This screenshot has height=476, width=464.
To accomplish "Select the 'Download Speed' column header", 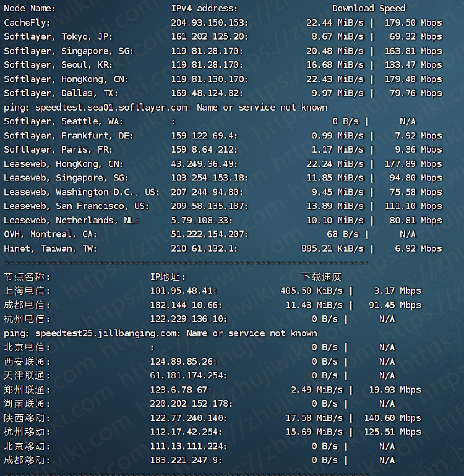I will [x=369, y=9].
